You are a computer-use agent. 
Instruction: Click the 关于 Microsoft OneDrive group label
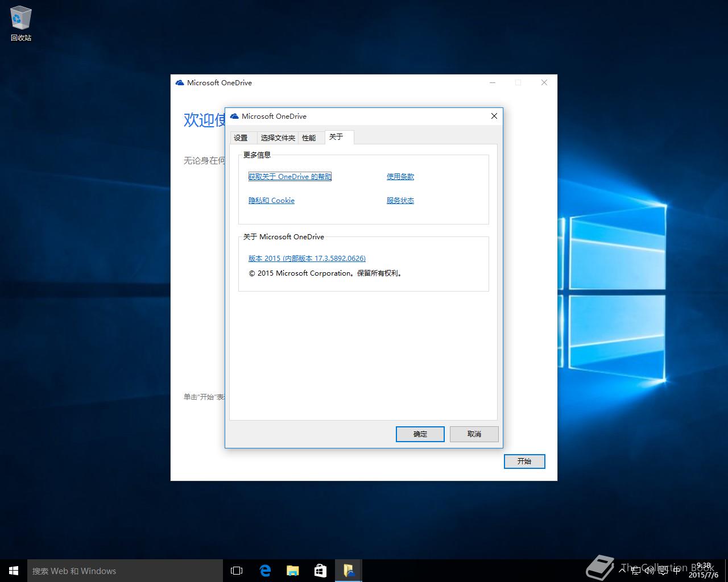click(284, 237)
